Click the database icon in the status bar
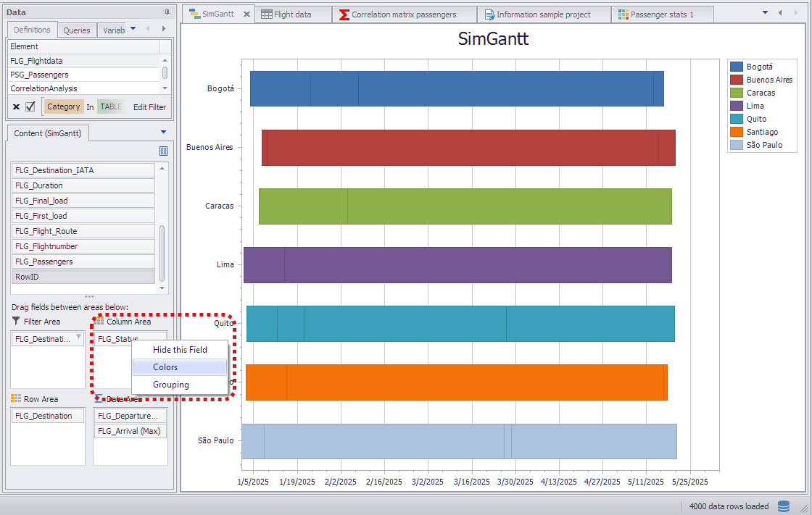This screenshot has width=812, height=515. tap(784, 506)
